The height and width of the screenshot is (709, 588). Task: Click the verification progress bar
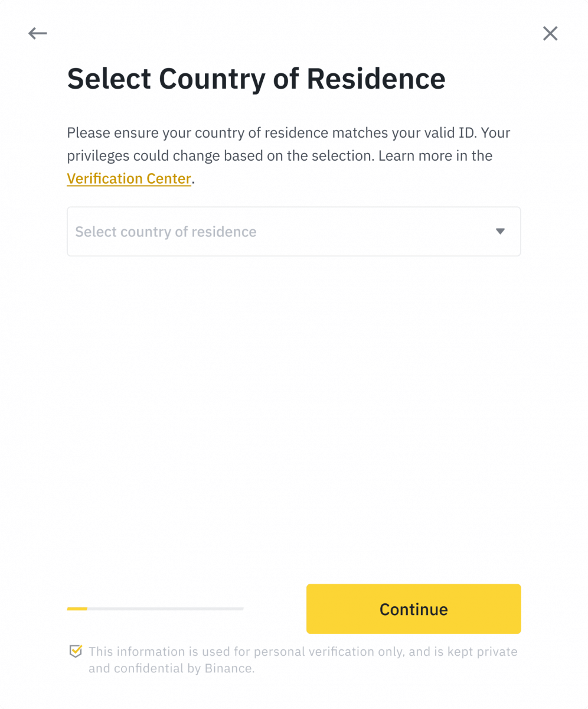pos(155,609)
